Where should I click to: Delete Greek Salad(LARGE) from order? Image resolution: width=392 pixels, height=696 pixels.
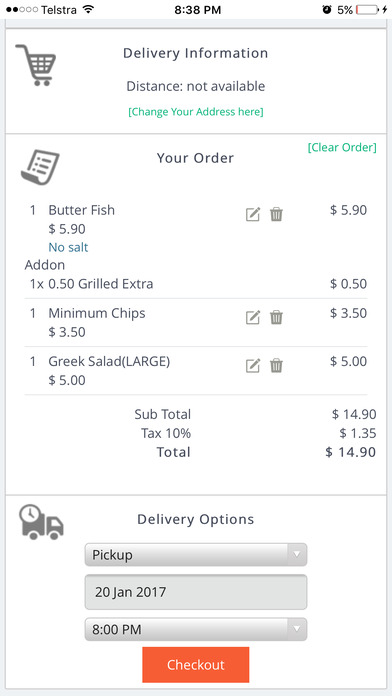pyautogui.click(x=276, y=366)
